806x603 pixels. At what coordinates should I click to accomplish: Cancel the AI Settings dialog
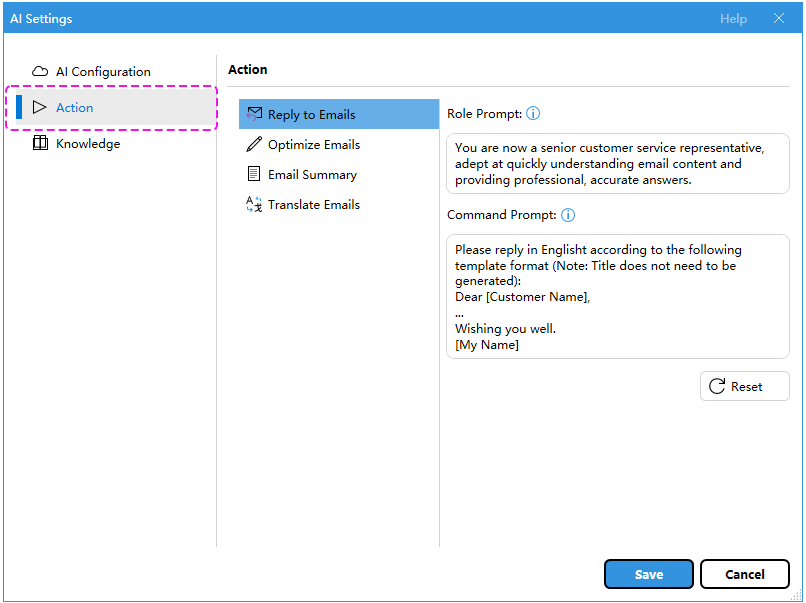point(744,574)
